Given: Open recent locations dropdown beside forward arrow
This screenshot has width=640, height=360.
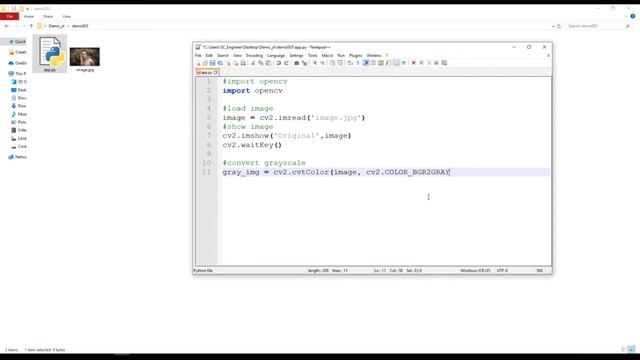Looking at the screenshot, I should pos(24,26).
